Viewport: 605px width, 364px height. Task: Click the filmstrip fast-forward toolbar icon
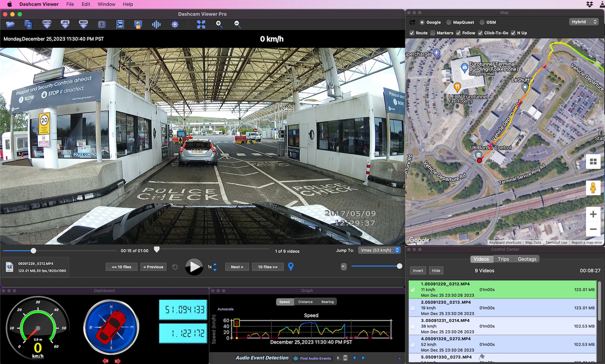click(120, 24)
